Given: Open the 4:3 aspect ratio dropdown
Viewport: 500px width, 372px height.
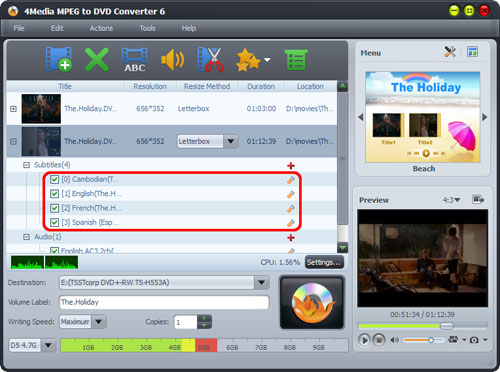Looking at the screenshot, I should [451, 200].
